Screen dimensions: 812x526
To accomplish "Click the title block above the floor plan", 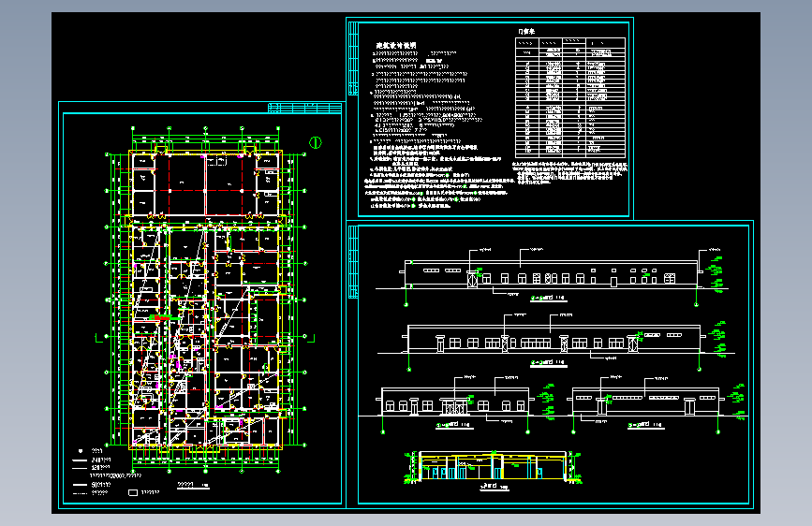I will (304, 108).
